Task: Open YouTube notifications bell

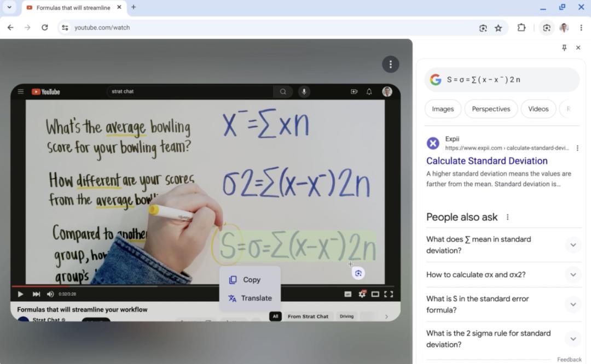Action: pos(369,91)
